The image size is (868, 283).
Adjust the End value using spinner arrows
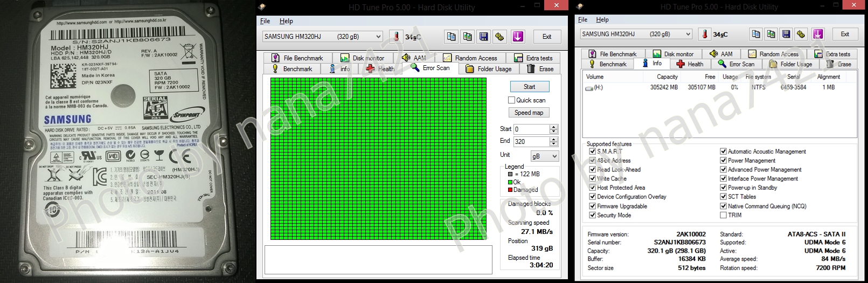tap(553, 141)
